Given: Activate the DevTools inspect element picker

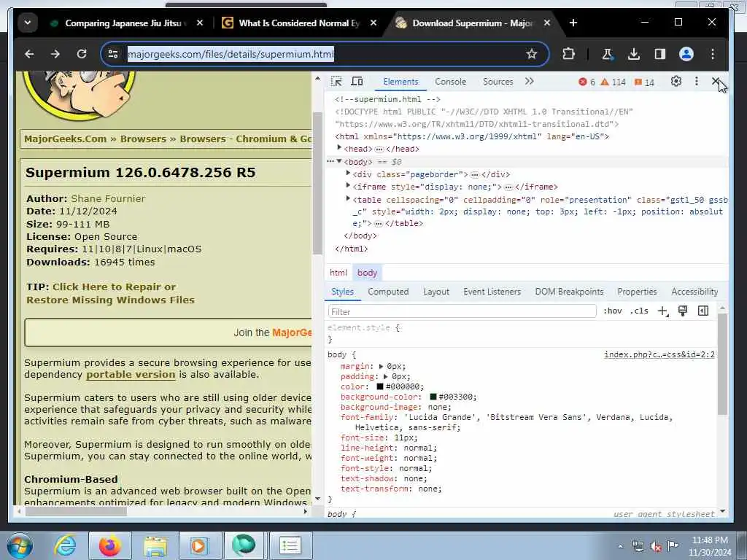Looking at the screenshot, I should [336, 82].
